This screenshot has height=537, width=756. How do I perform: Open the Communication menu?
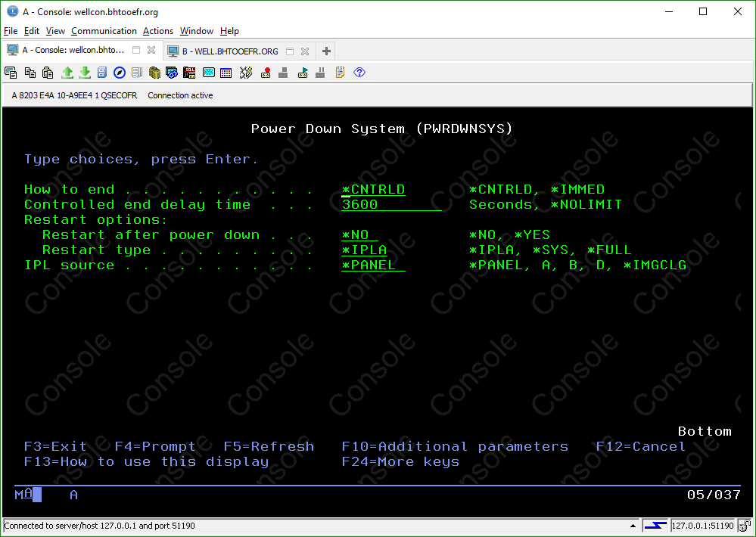(x=104, y=31)
